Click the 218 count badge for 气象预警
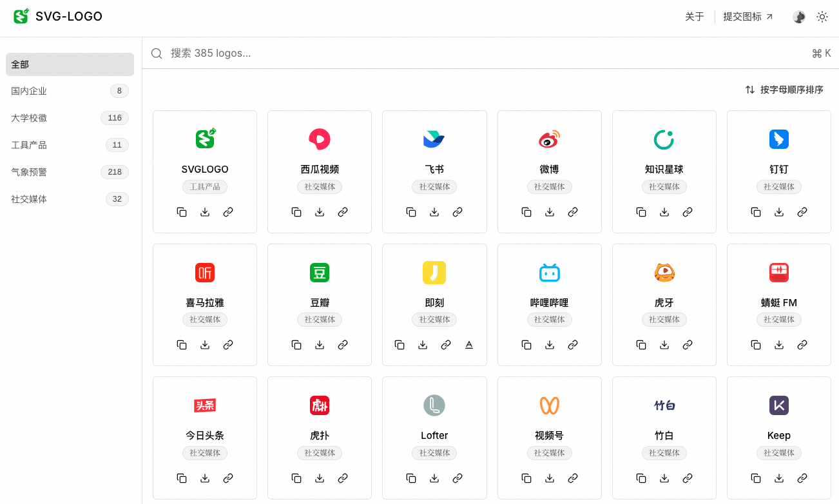Viewport: 839px width, 504px height. click(x=115, y=172)
